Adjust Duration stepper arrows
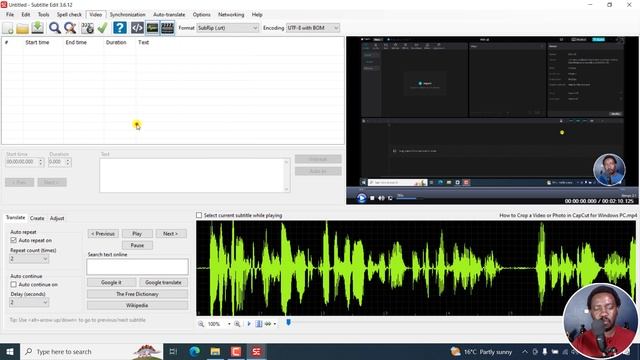640x360 pixels. [x=68, y=162]
